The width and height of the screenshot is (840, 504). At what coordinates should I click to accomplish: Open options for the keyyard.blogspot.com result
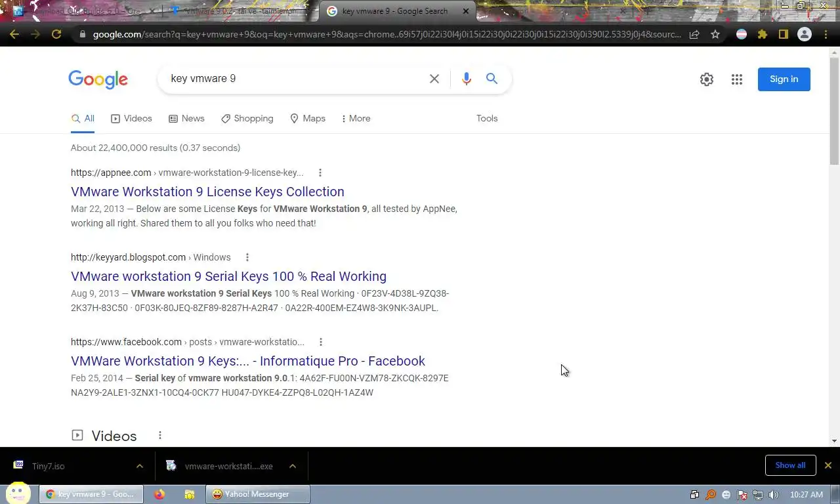[x=247, y=257]
